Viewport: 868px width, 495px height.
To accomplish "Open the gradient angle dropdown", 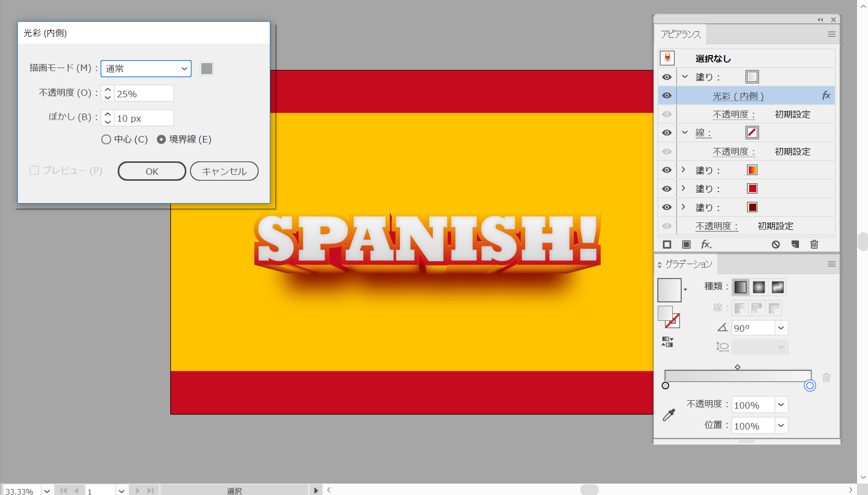I will [781, 328].
